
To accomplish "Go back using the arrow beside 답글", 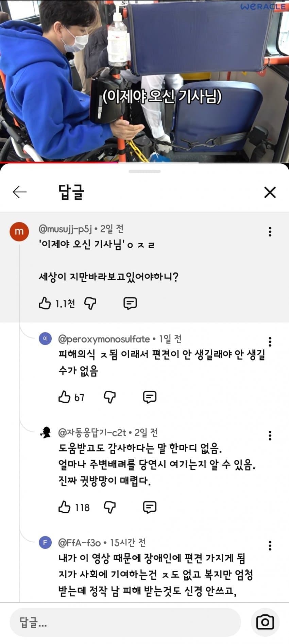I will tap(19, 192).
